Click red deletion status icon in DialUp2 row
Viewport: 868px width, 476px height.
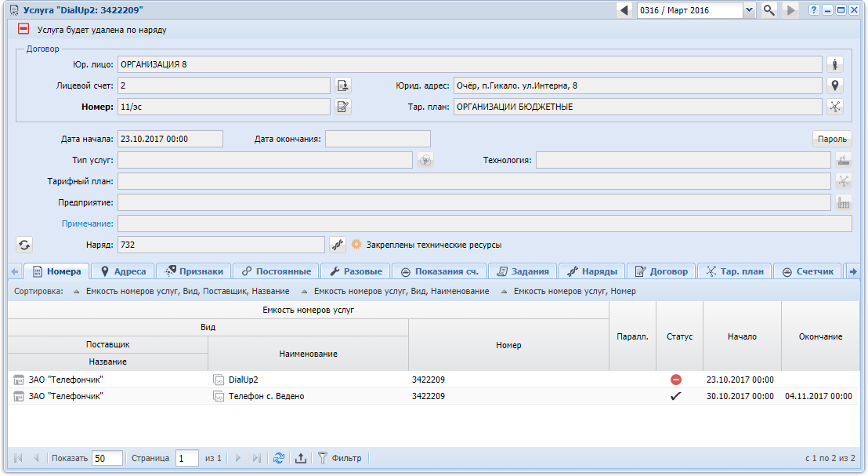point(676,380)
